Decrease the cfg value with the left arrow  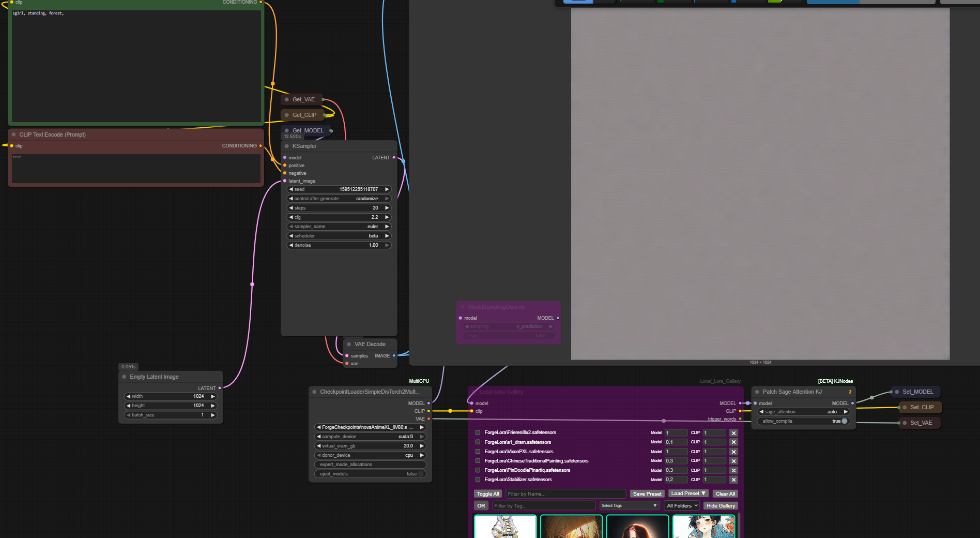click(x=291, y=217)
